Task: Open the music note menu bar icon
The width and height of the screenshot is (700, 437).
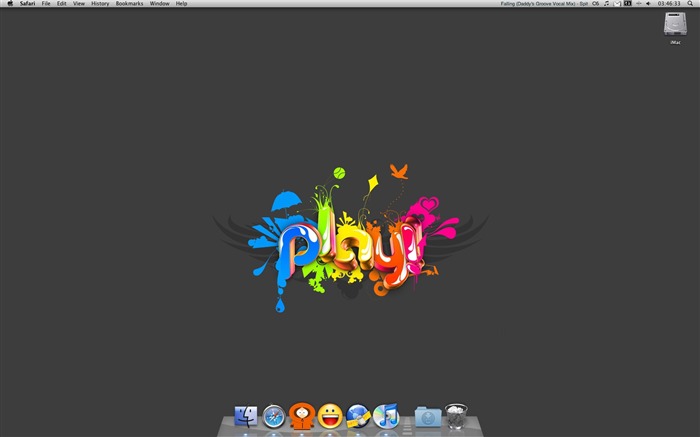Action: [606, 3]
